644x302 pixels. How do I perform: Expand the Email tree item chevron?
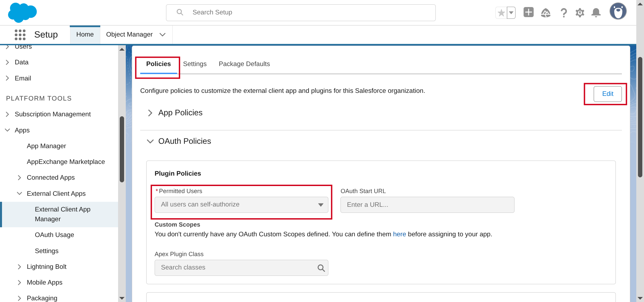coord(7,78)
